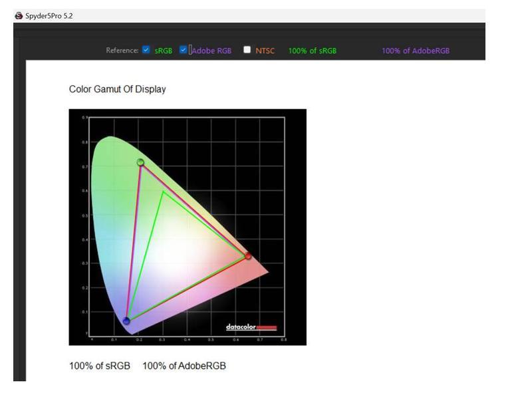Image resolution: width=532 pixels, height=399 pixels.
Task: Click the 'Color Gamut Of Display' heading
Action: 117,89
